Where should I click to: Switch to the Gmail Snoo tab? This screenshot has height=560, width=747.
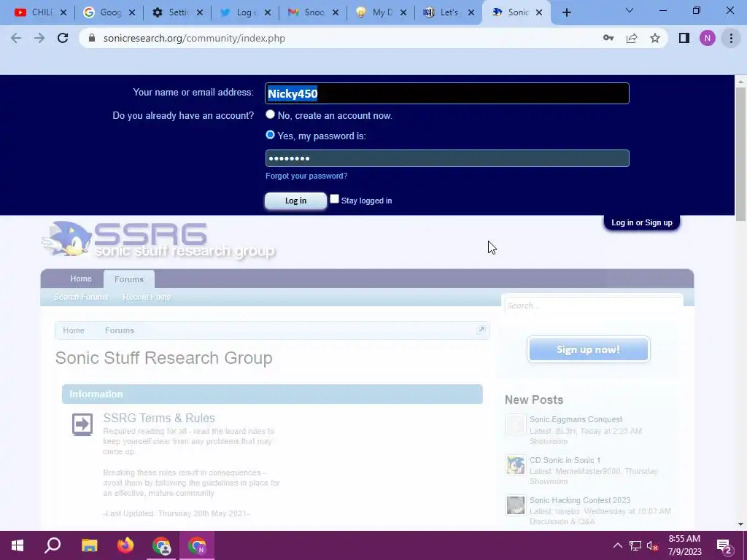coord(307,12)
